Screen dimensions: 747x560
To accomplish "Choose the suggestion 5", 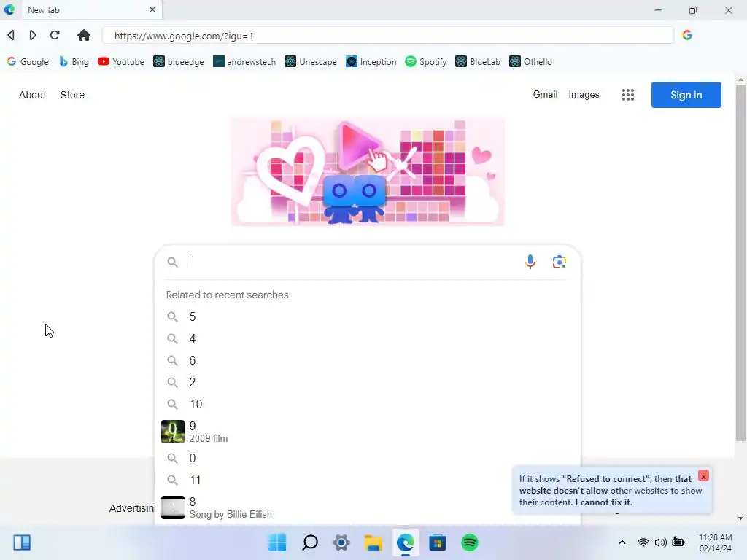I will 368,316.
